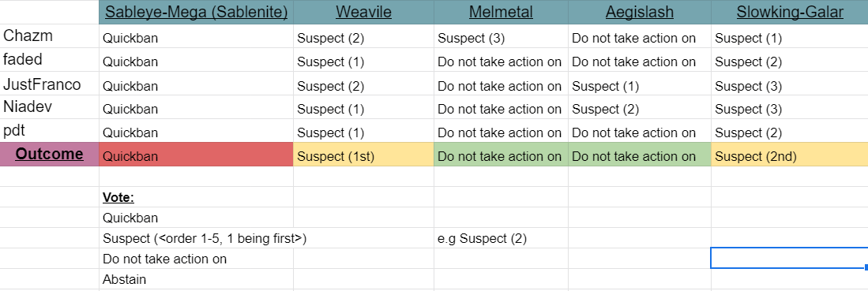868x291 pixels.
Task: Select Niadev's Aegislash Suspect (2) cell
Action: point(640,109)
